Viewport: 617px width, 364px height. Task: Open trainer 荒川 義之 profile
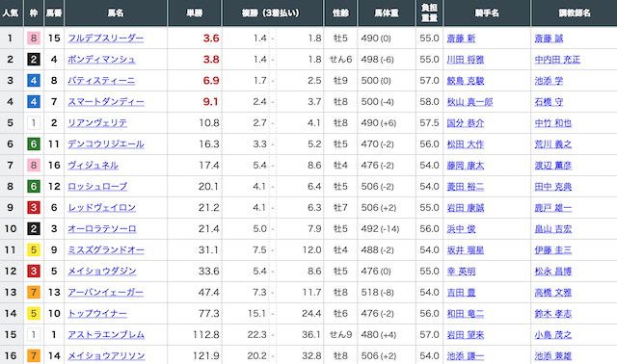point(552,144)
